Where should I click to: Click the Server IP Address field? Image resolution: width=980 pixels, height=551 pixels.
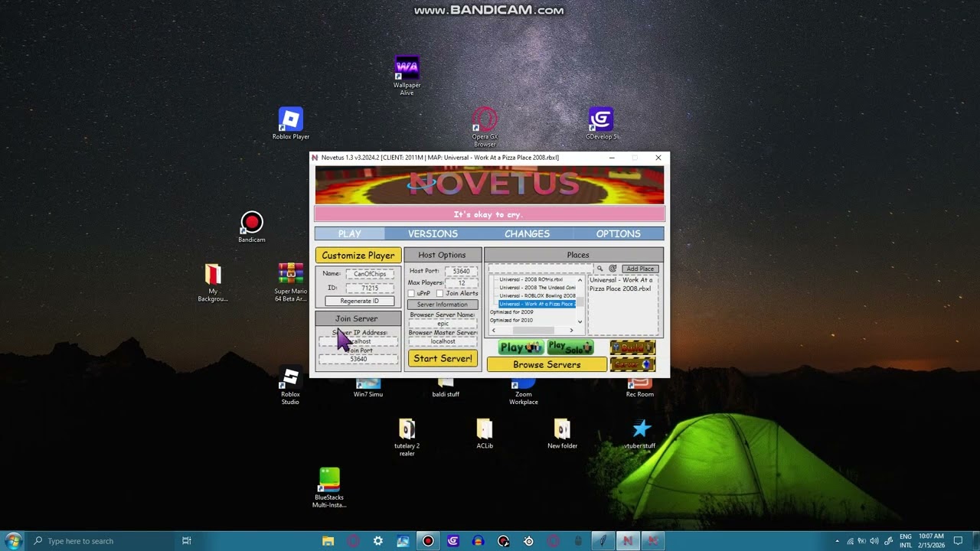click(x=358, y=341)
